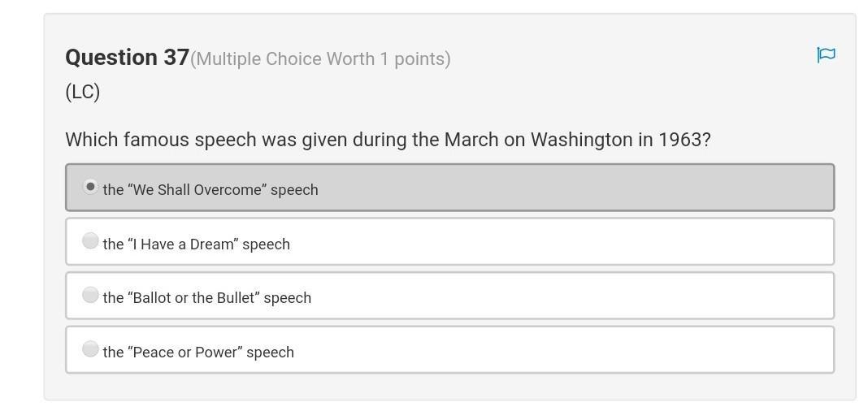
Task: Click the "Multiple Choice Worth 1 points" label
Action: 320,59
